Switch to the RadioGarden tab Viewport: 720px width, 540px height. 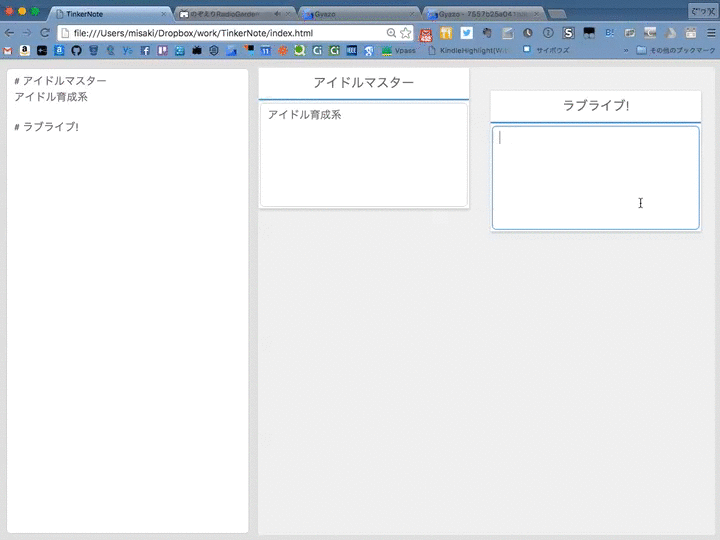pos(235,14)
